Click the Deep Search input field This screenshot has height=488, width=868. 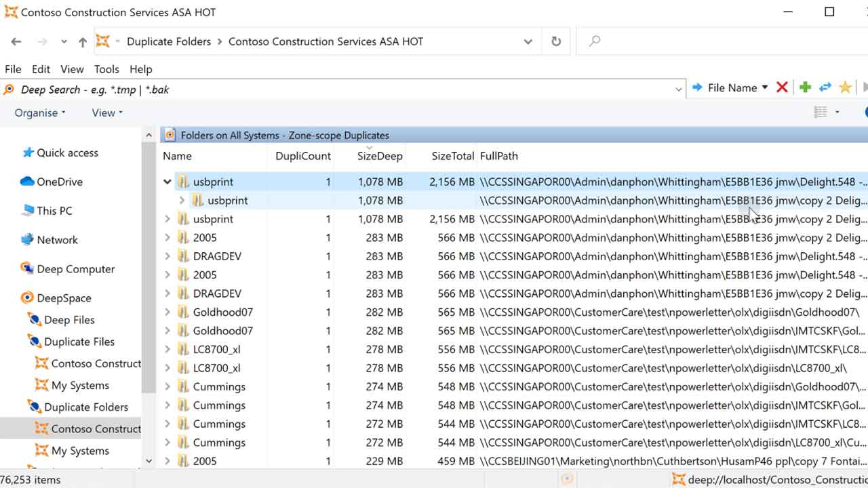tap(342, 89)
